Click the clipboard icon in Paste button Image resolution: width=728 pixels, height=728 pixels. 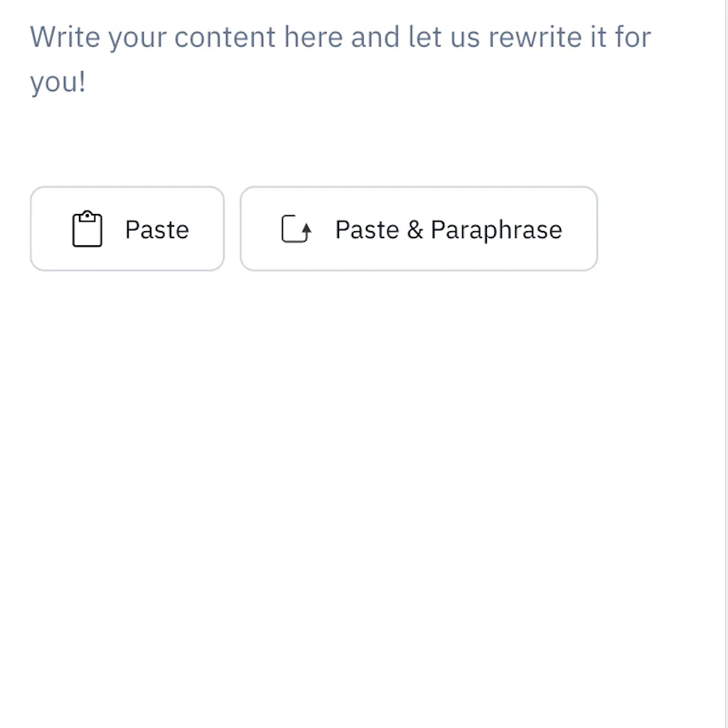[x=87, y=229]
